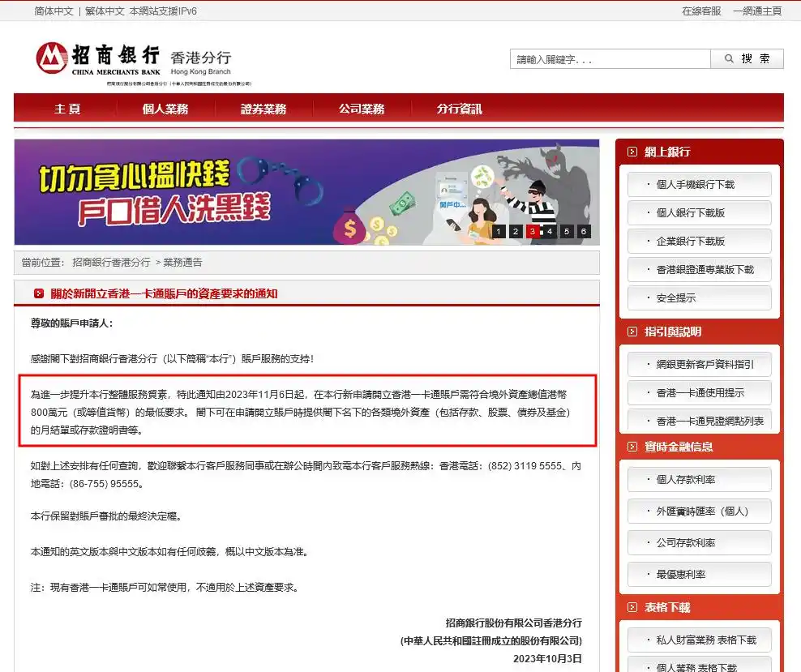Open the 個人業務 navigation menu

[x=165, y=109]
